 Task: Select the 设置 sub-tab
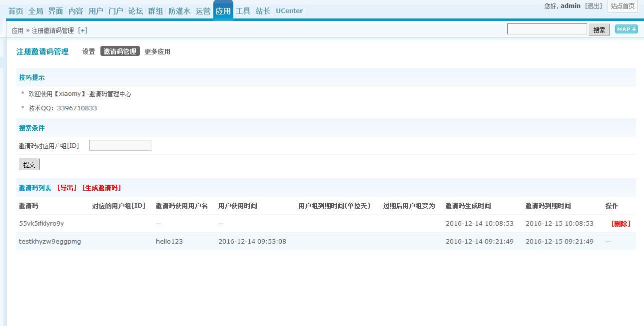pos(89,51)
